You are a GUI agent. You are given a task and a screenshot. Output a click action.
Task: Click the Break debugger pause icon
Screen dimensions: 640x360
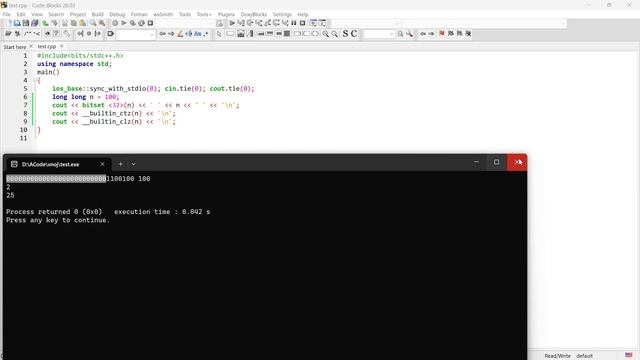click(293, 23)
